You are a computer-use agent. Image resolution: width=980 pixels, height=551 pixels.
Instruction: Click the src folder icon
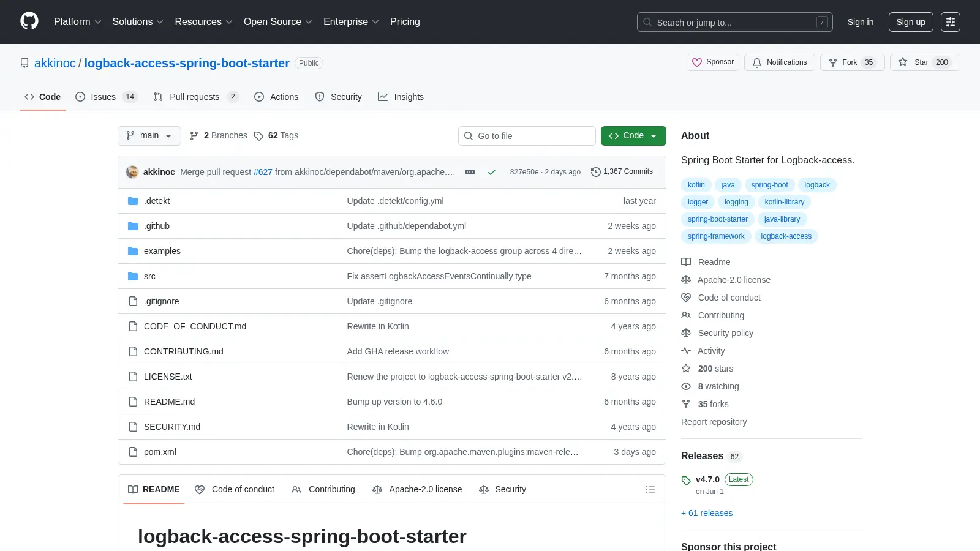click(x=133, y=276)
